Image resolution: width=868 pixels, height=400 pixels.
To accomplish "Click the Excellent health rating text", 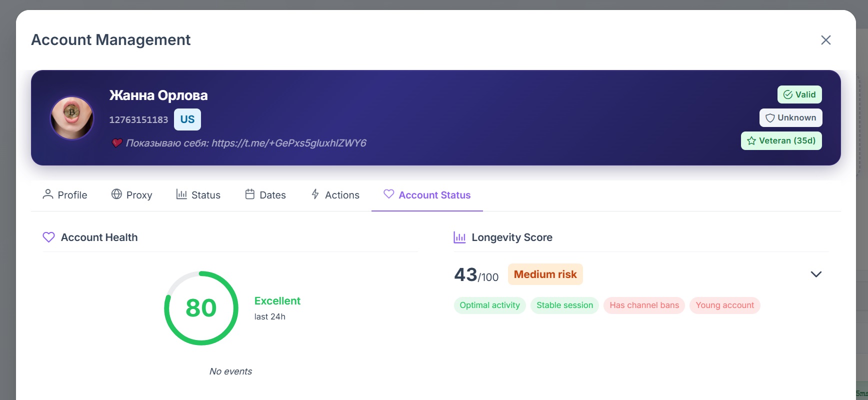I will pos(277,301).
